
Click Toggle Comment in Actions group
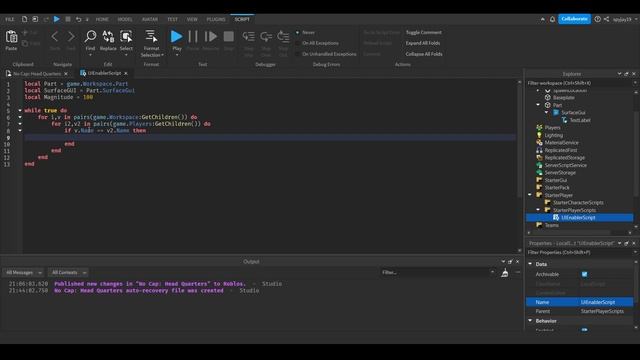pos(424,32)
